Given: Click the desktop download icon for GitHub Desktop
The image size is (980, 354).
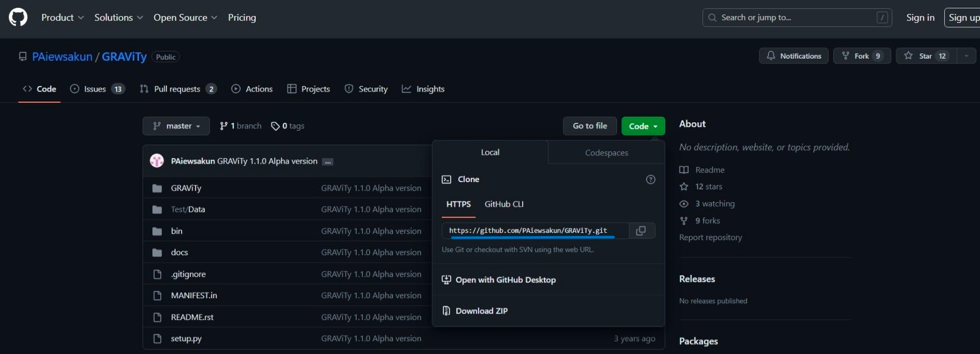Looking at the screenshot, I should tap(446, 280).
